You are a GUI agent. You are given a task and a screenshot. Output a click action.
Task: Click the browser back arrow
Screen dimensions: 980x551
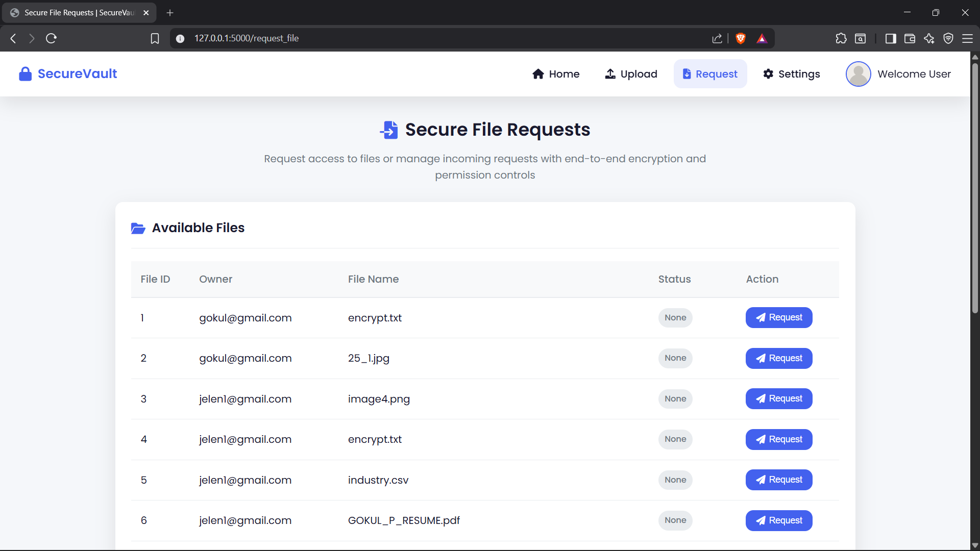(x=13, y=38)
